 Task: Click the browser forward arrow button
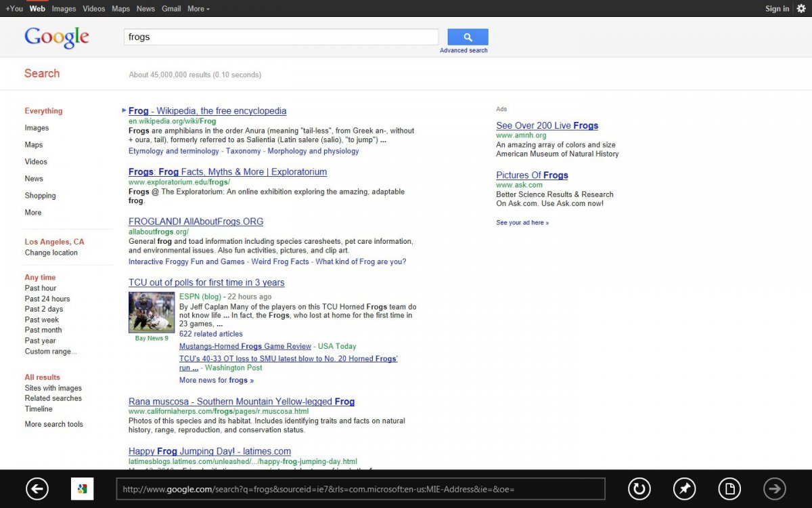775,488
